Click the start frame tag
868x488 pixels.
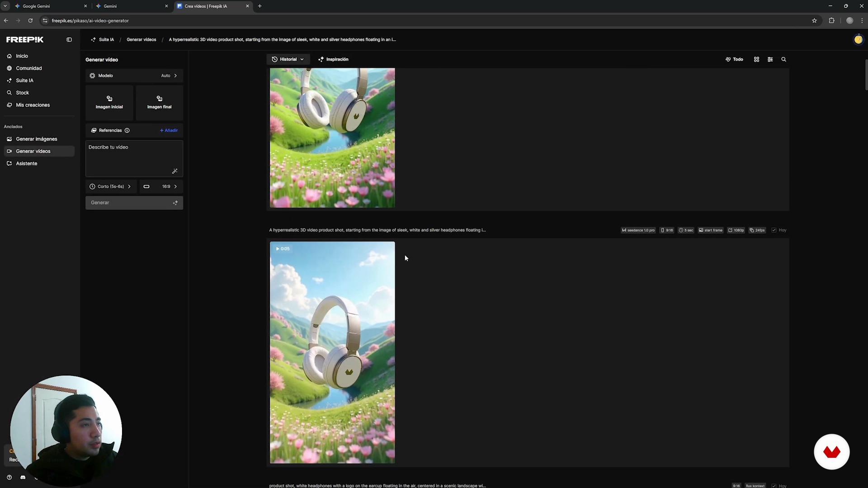[x=711, y=230]
